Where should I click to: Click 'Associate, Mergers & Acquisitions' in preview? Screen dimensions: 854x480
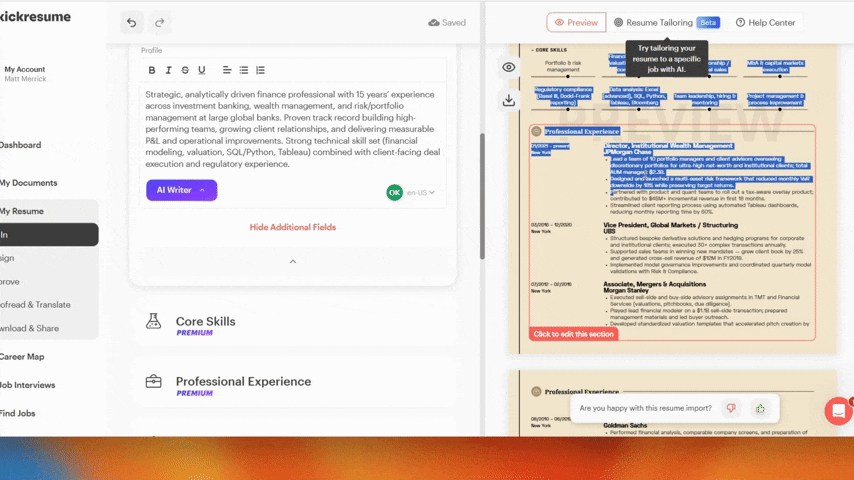654,284
